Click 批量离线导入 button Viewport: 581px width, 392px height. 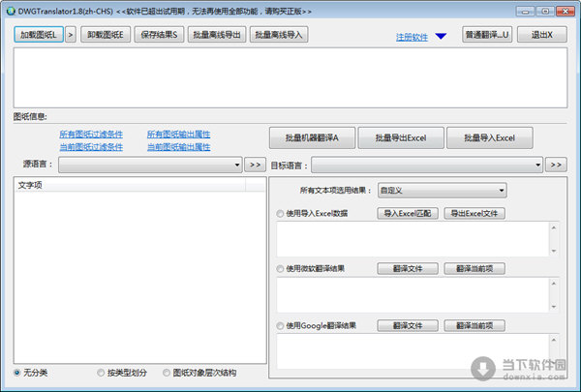click(x=279, y=35)
